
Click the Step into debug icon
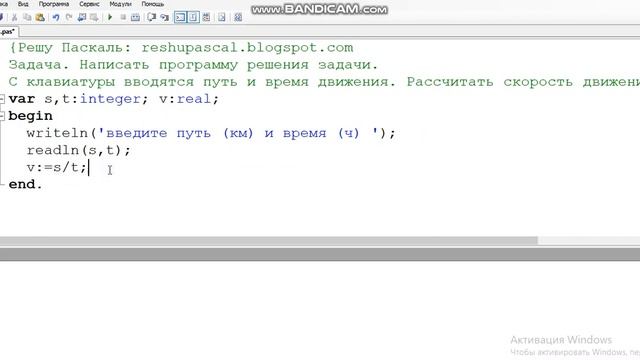(x=164, y=17)
